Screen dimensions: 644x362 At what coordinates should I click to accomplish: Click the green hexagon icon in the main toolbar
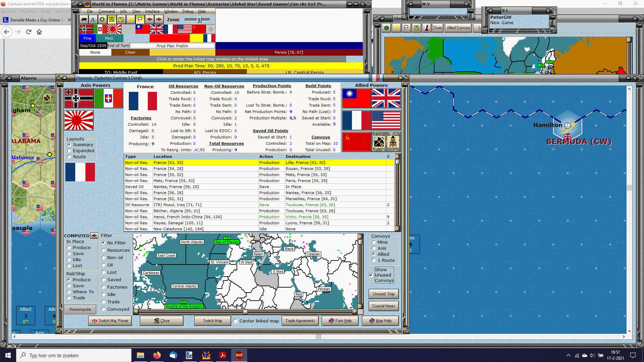(102, 19)
